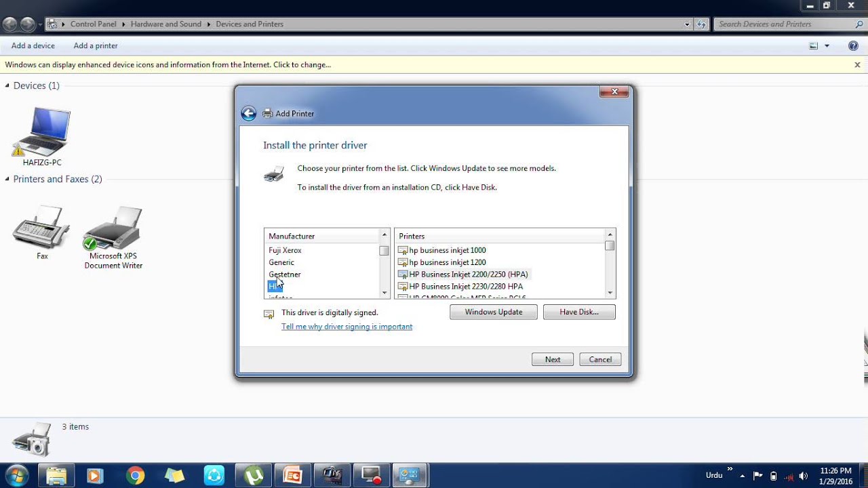Click the Printers column header
The image size is (868, 488).
(x=500, y=236)
